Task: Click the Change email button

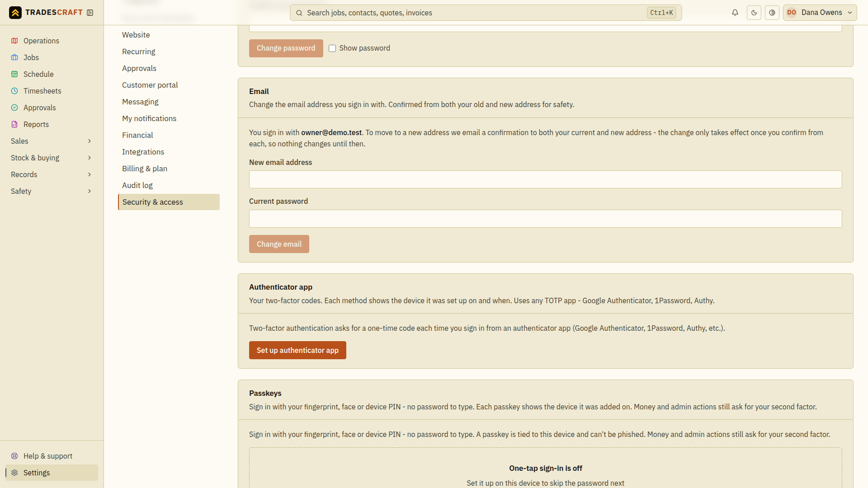Action: [279, 244]
